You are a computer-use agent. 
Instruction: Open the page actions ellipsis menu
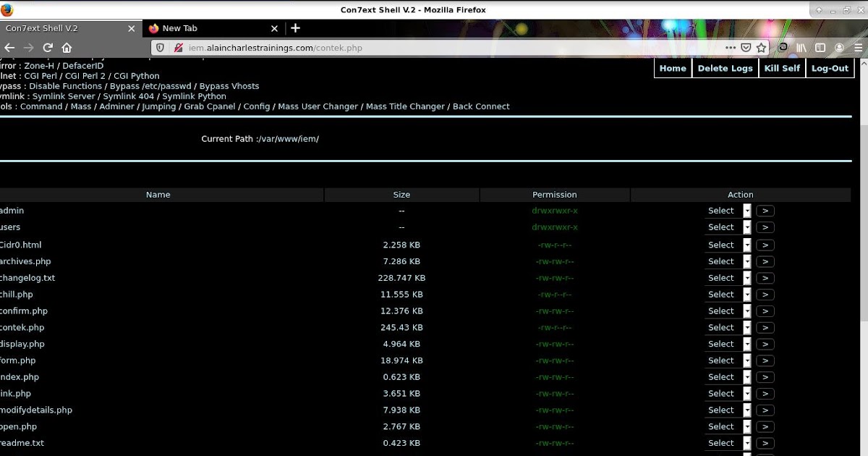click(731, 47)
